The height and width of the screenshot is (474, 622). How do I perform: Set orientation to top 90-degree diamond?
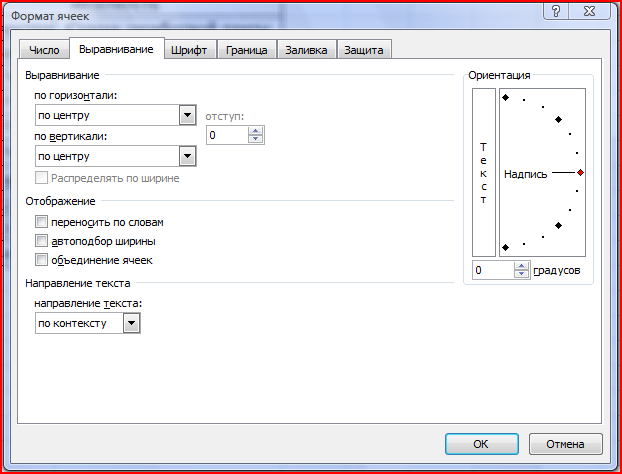(505, 97)
